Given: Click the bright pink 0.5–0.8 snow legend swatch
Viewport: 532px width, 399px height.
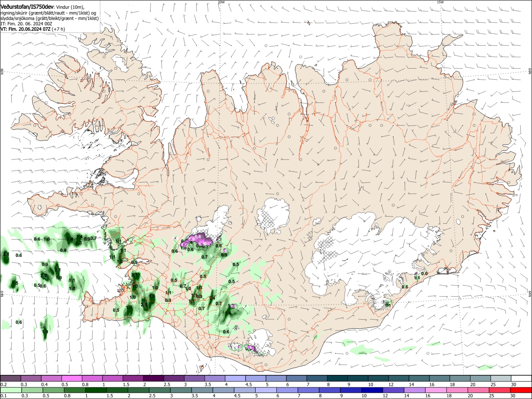Looking at the screenshot, I should coord(72,379).
